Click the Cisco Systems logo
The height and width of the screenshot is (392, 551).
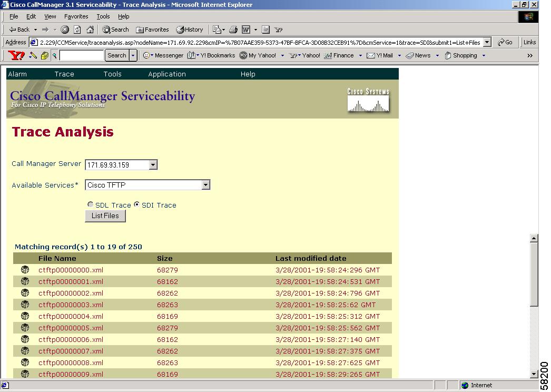[x=368, y=100]
